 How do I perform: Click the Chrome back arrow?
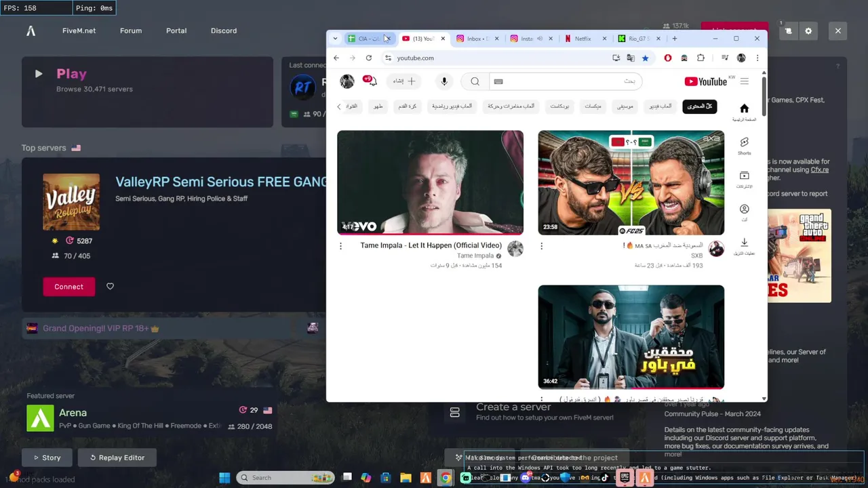point(336,58)
